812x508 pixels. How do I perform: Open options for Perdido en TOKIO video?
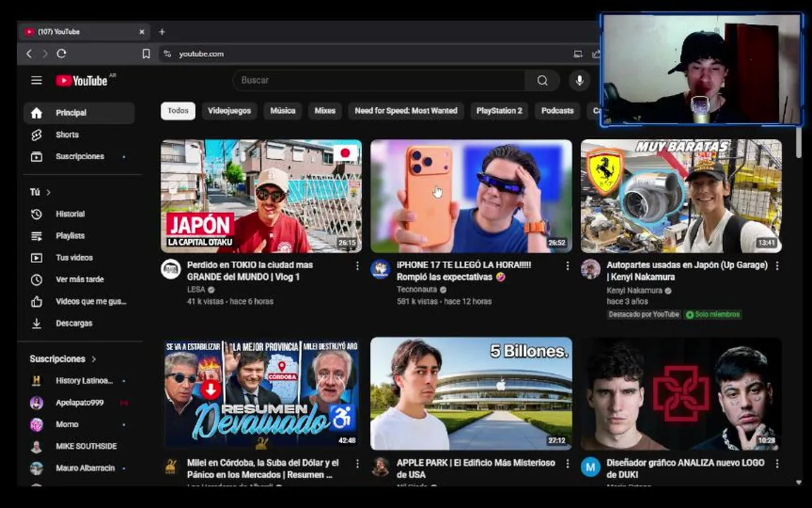coord(357,265)
